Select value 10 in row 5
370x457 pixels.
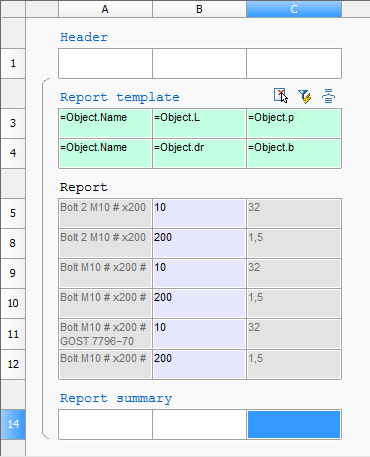click(199, 213)
